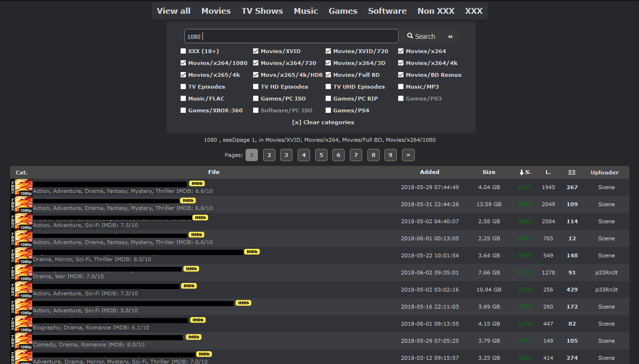
Task: Open the Movies tab
Action: tap(216, 11)
